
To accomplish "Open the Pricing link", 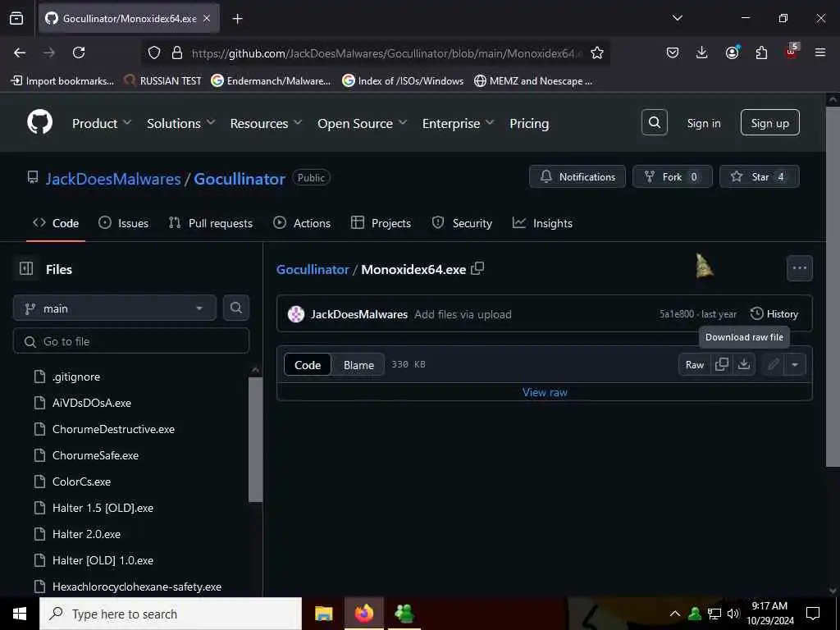I will click(529, 123).
